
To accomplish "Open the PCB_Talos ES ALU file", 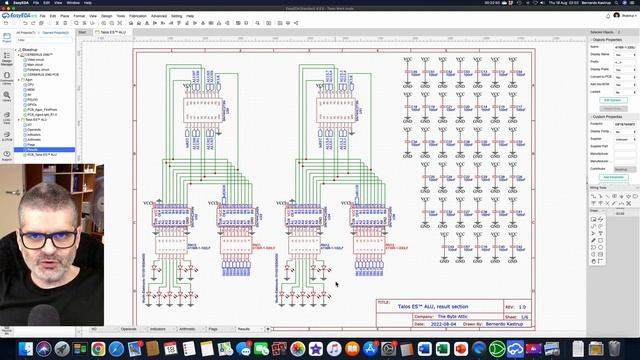I will point(41,155).
